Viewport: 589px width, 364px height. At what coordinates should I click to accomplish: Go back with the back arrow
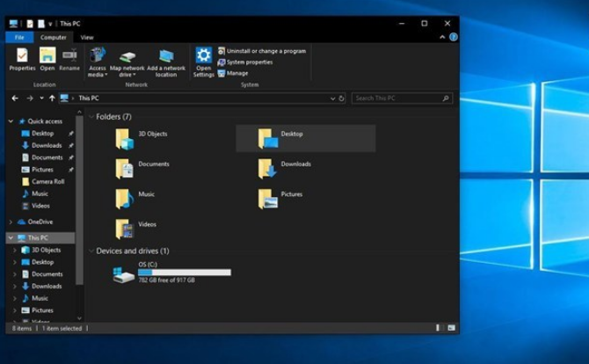coord(15,98)
